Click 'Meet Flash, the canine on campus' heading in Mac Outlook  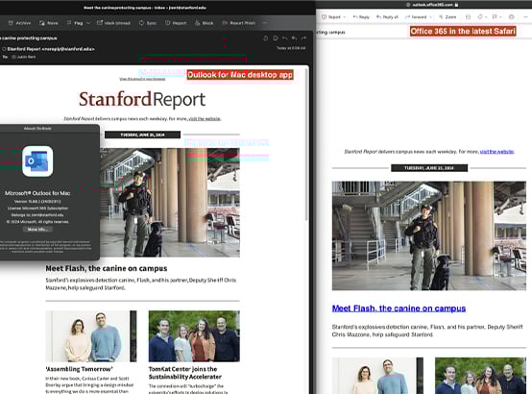coord(107,268)
